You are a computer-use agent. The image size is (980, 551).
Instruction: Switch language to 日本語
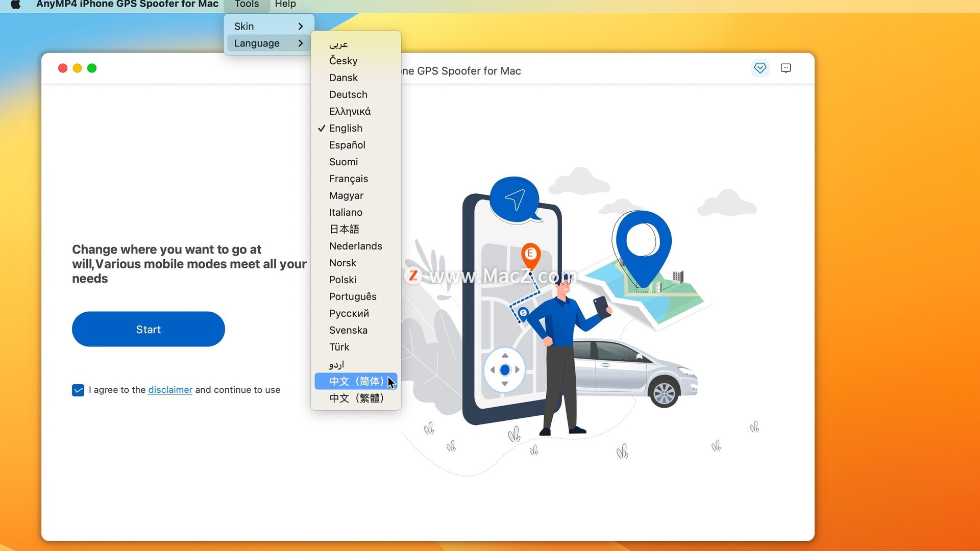tap(356, 229)
